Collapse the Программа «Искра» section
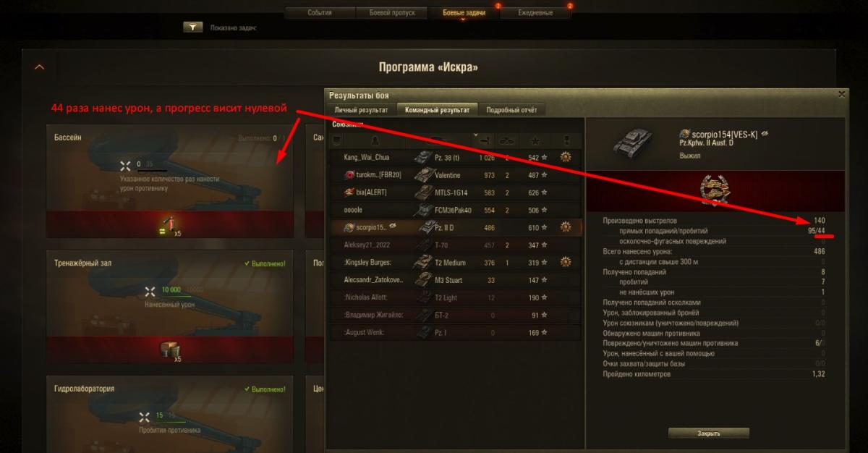 pos(39,67)
